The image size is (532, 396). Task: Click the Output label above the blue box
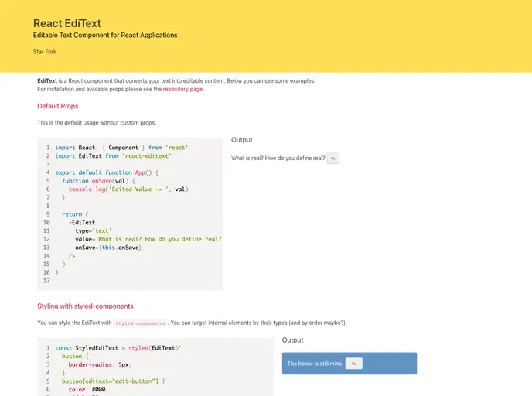(292, 340)
